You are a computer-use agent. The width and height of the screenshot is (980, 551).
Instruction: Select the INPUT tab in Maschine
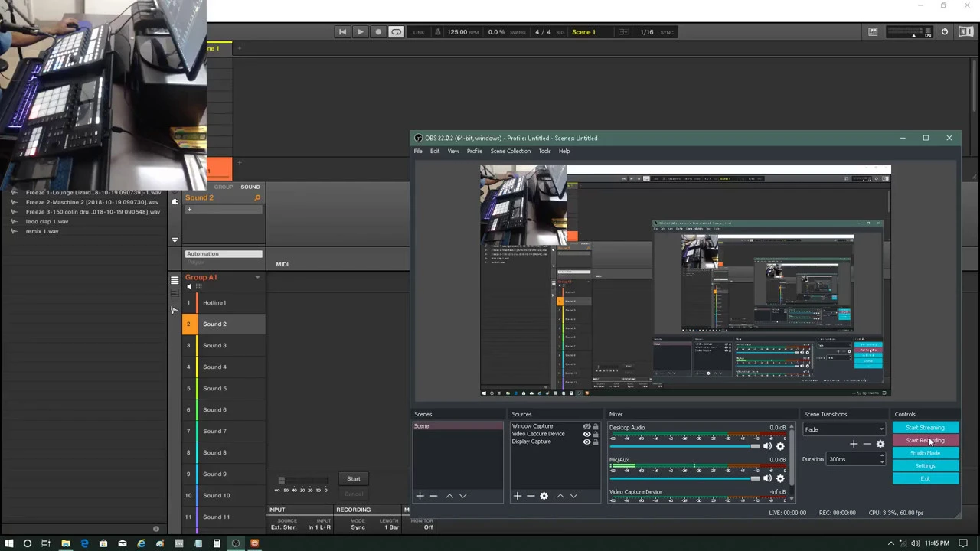pos(276,510)
